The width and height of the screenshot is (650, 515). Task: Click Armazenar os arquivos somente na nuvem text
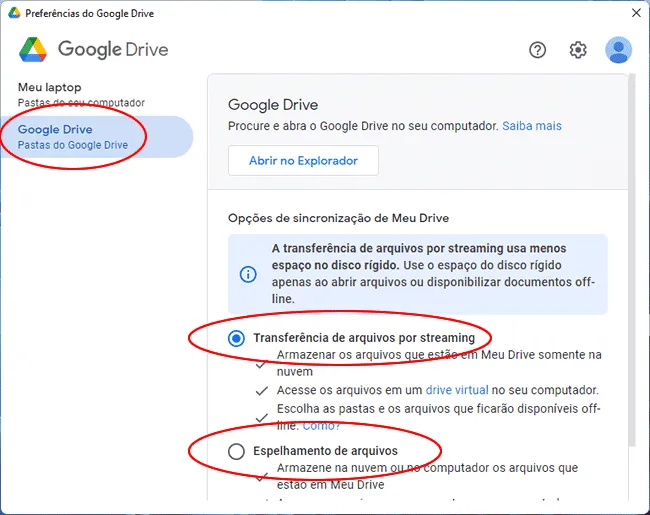pos(439,363)
